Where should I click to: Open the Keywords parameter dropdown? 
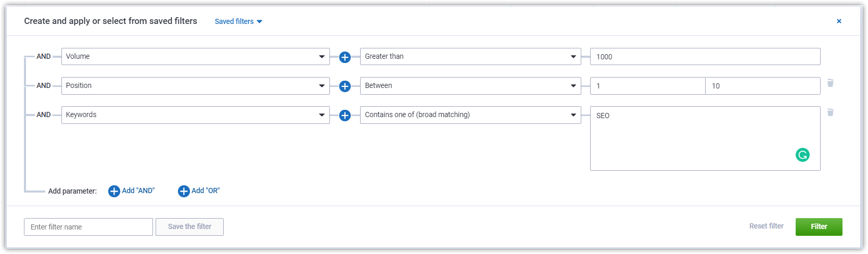tap(196, 115)
